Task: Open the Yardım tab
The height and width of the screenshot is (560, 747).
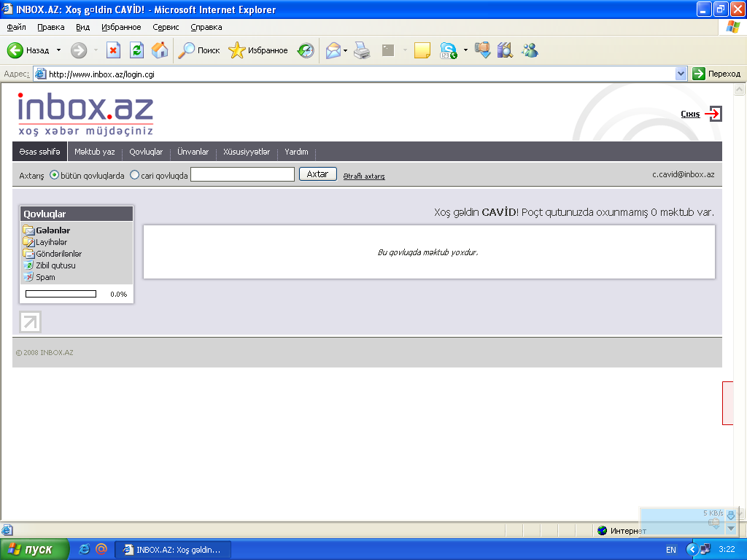Action: click(x=296, y=152)
